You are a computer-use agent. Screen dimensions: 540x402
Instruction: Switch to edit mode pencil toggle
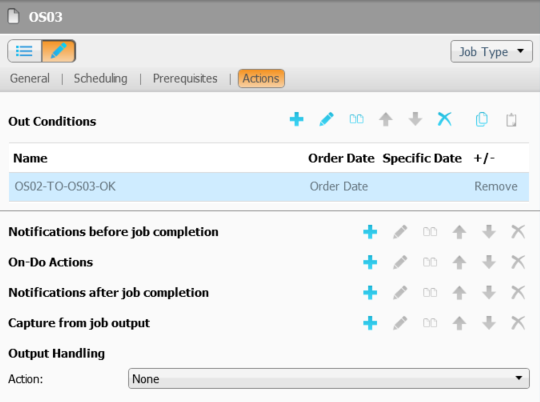59,51
